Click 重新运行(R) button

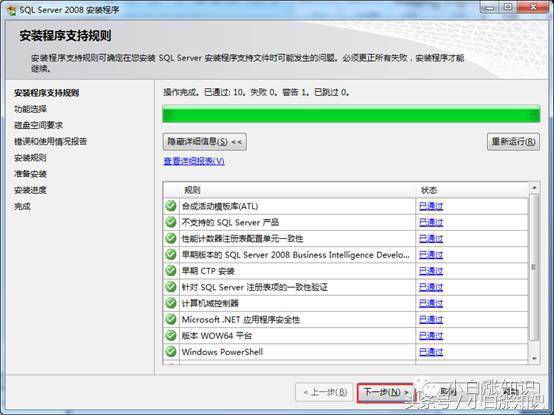(513, 142)
